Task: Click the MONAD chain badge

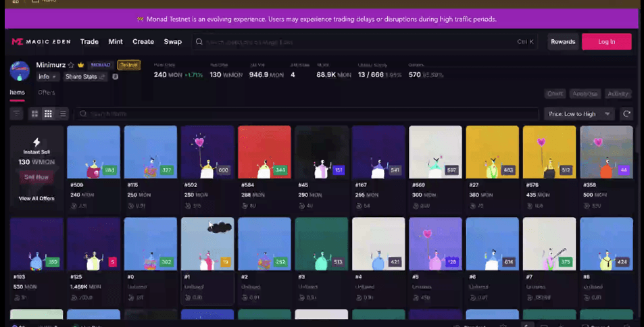Action: point(101,65)
